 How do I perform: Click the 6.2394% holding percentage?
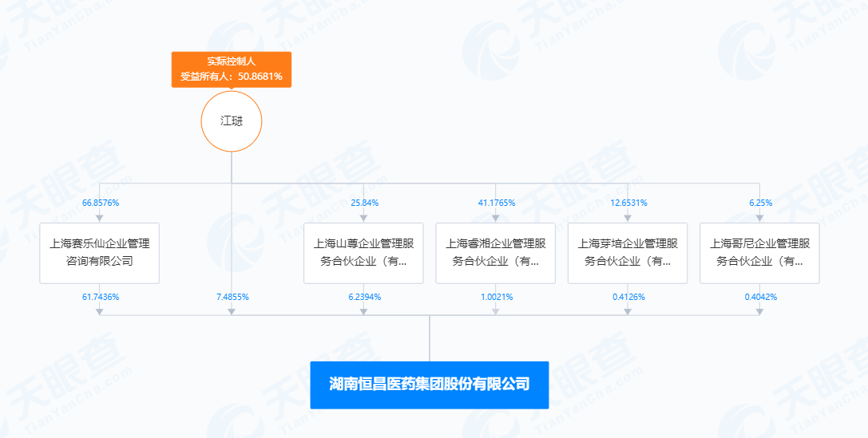pos(364,297)
